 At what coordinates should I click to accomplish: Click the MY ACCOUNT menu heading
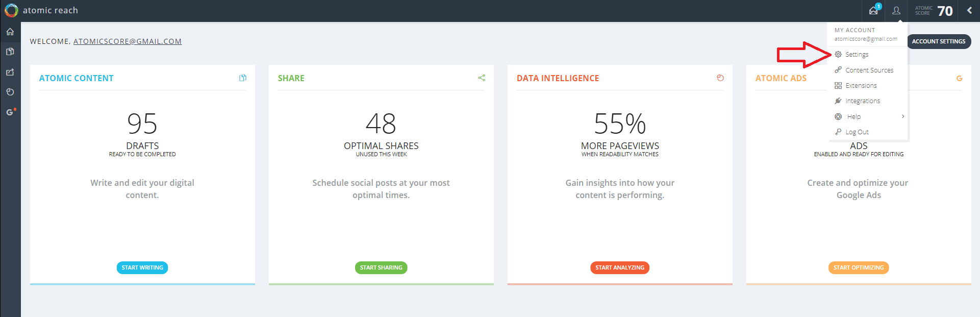[x=855, y=30]
